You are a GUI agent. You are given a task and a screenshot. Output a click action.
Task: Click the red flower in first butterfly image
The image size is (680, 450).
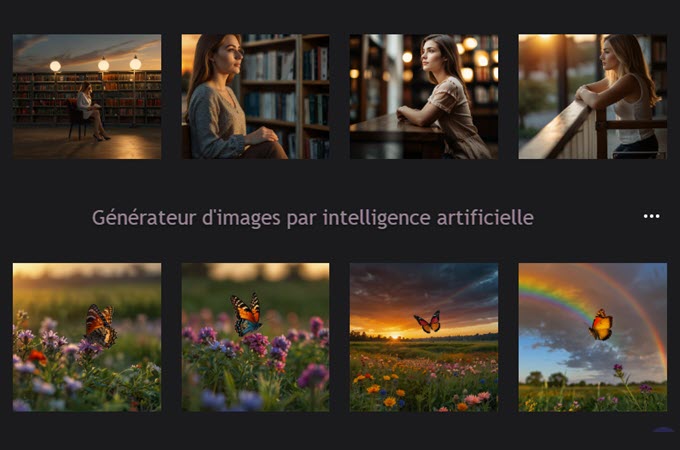click(37, 357)
